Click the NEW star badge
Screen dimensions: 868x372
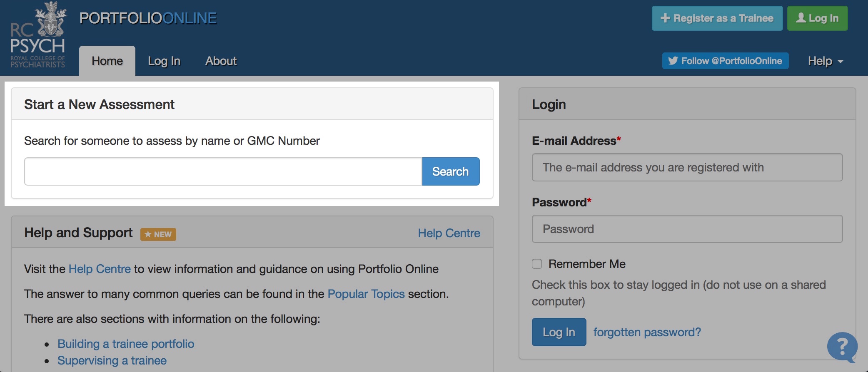click(x=158, y=234)
